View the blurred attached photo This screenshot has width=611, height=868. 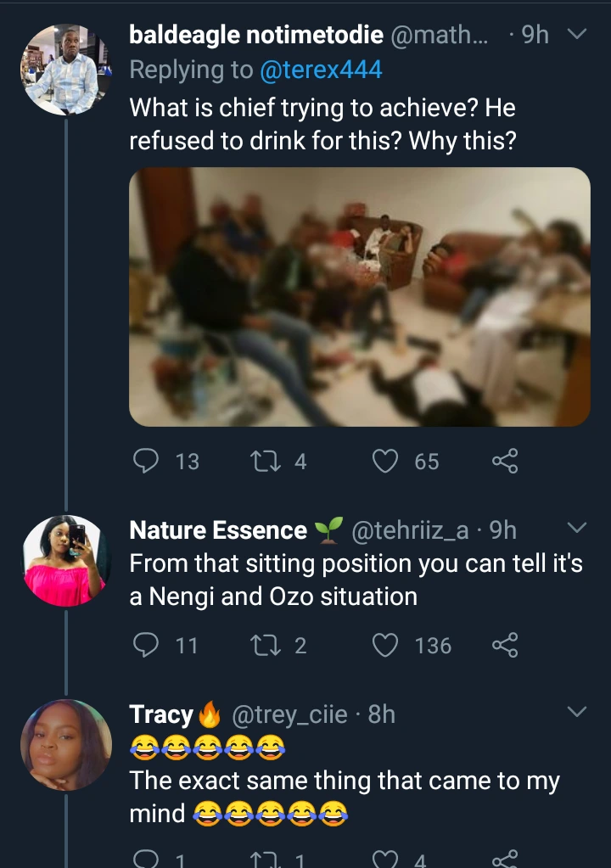359,296
